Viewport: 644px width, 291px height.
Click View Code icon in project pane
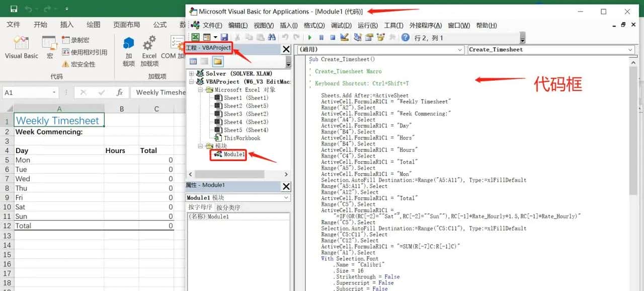[193, 61]
